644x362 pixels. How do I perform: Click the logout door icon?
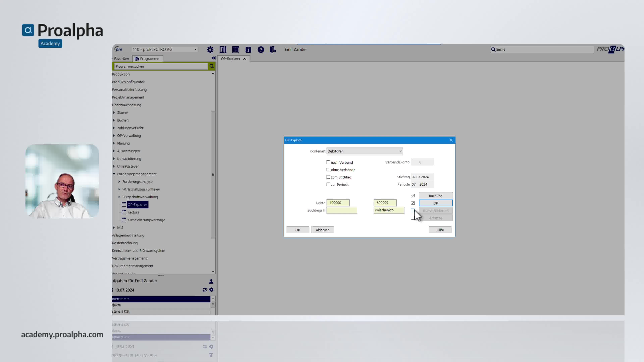pos(273,49)
